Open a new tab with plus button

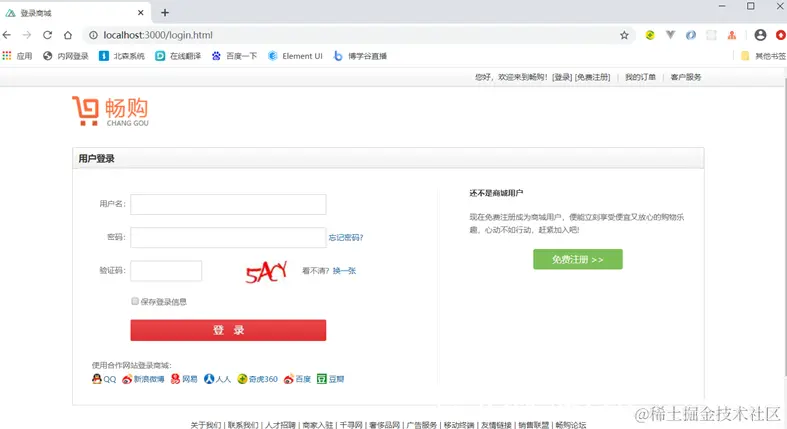coord(165,13)
